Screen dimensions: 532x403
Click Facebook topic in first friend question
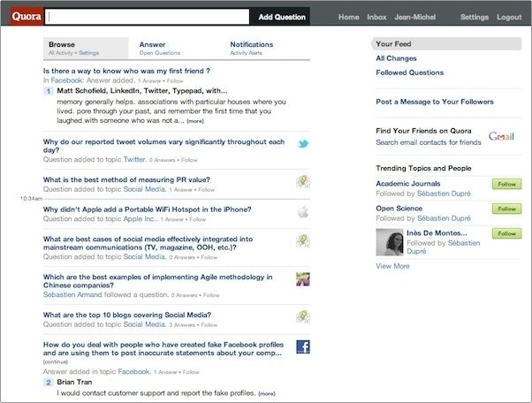(67, 80)
